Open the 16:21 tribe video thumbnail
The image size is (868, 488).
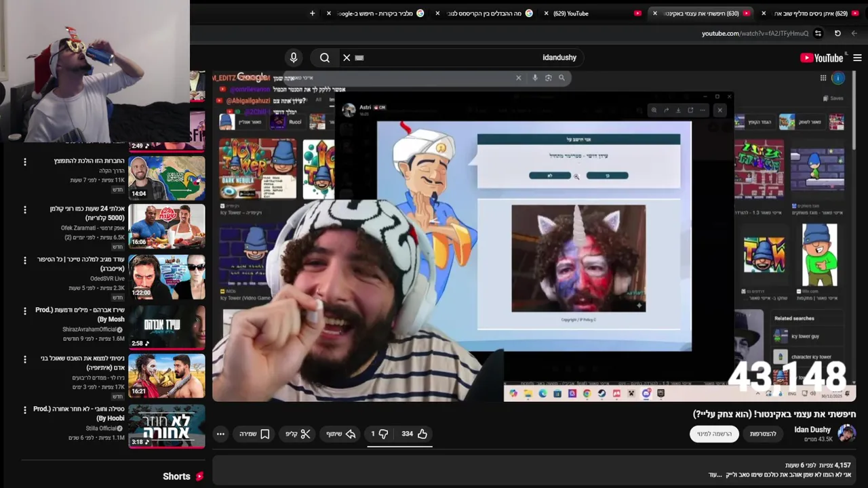coord(167,376)
